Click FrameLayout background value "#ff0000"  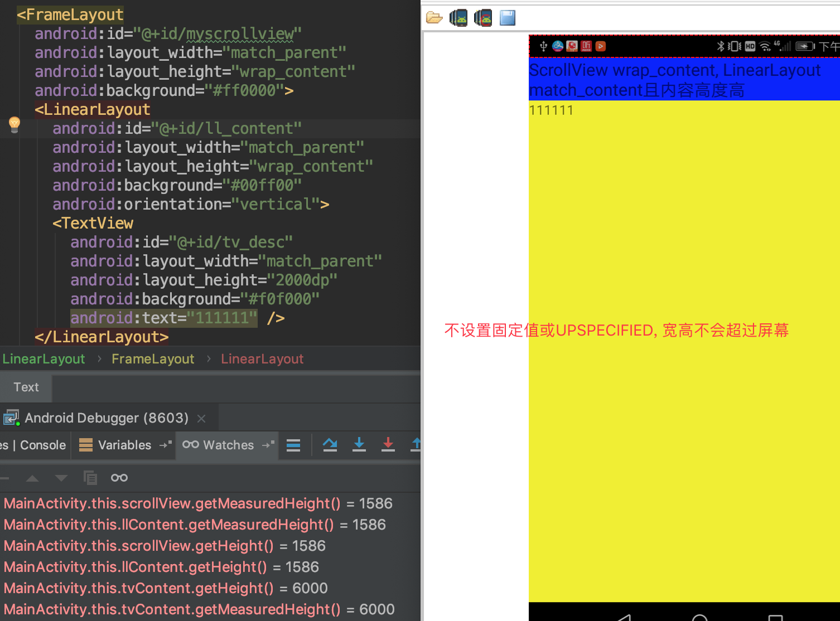pyautogui.click(x=244, y=90)
